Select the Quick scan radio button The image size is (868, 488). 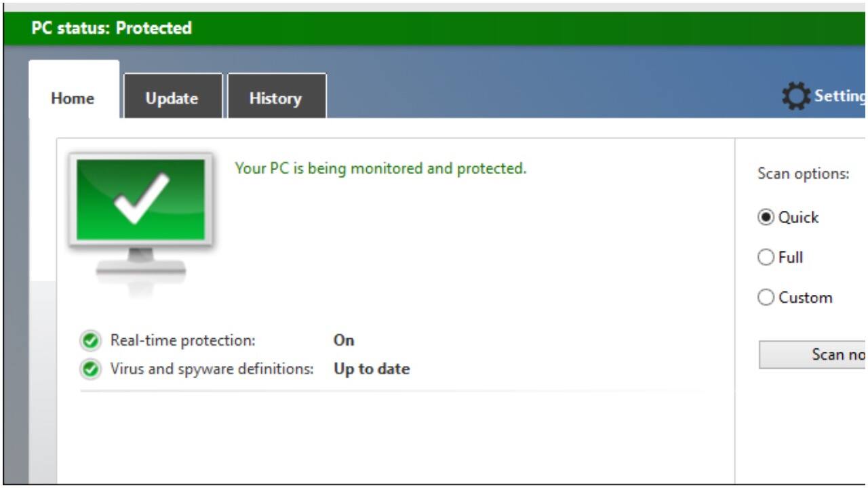(x=766, y=218)
